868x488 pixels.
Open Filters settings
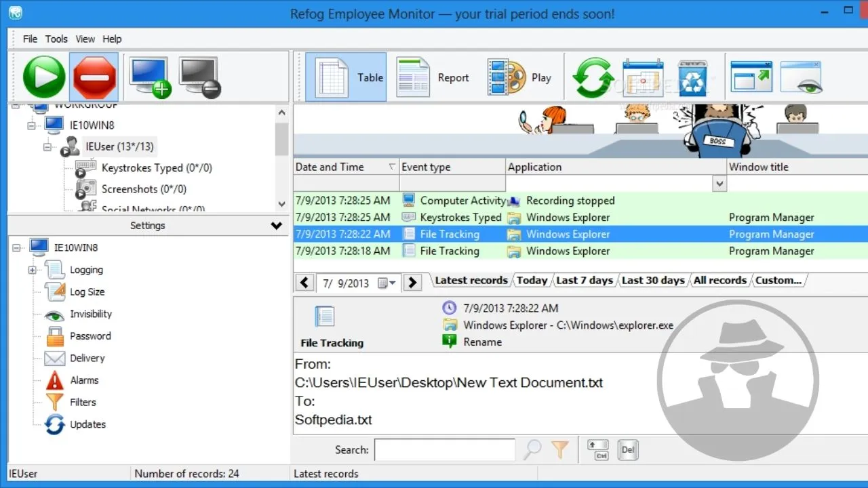coord(83,402)
